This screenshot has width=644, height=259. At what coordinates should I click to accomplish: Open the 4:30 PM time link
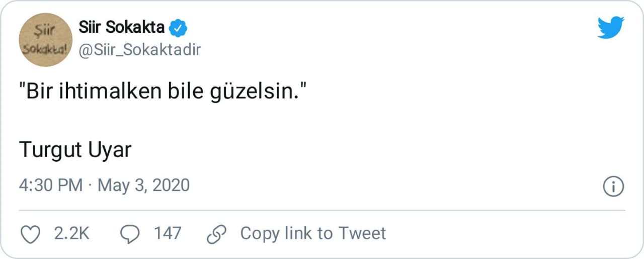(x=50, y=185)
